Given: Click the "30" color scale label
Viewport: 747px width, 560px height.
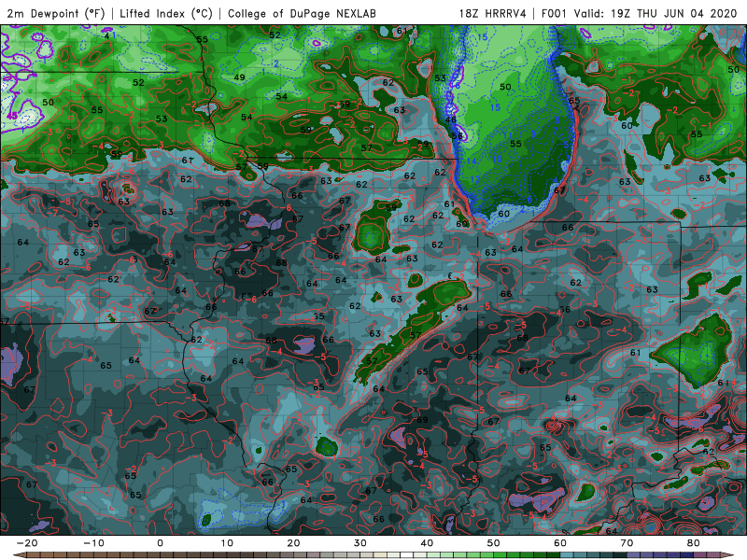Looking at the screenshot, I should click(x=360, y=543).
